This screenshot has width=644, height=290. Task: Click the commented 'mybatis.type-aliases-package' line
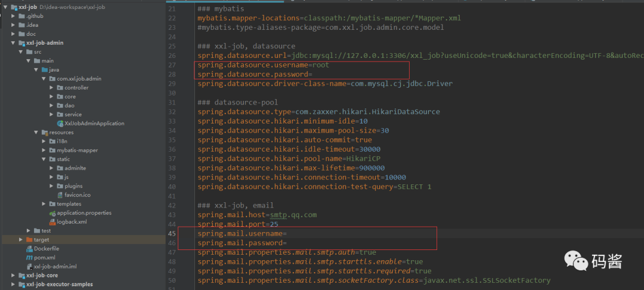(320, 27)
